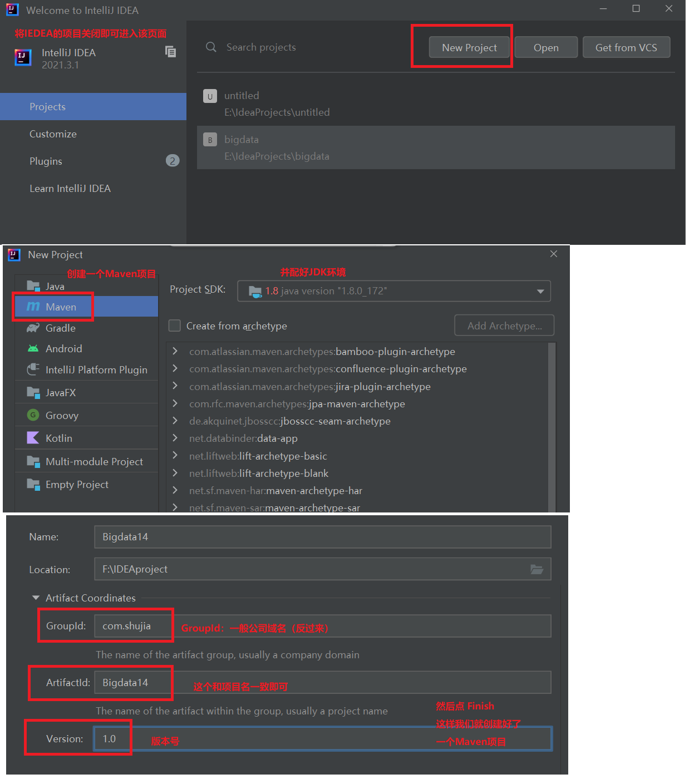Click the browse folder icon in Location field
Image resolution: width=694 pixels, height=784 pixels.
point(537,569)
